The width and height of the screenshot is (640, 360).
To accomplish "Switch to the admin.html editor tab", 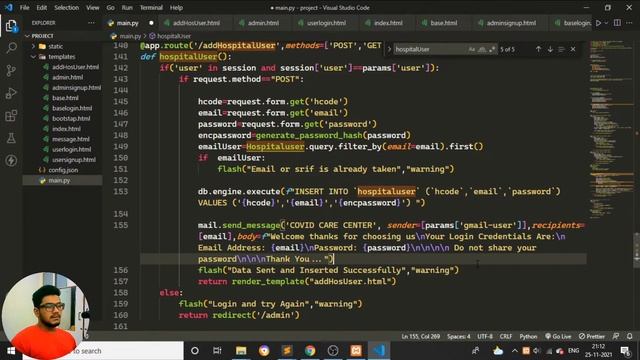I will [263, 23].
